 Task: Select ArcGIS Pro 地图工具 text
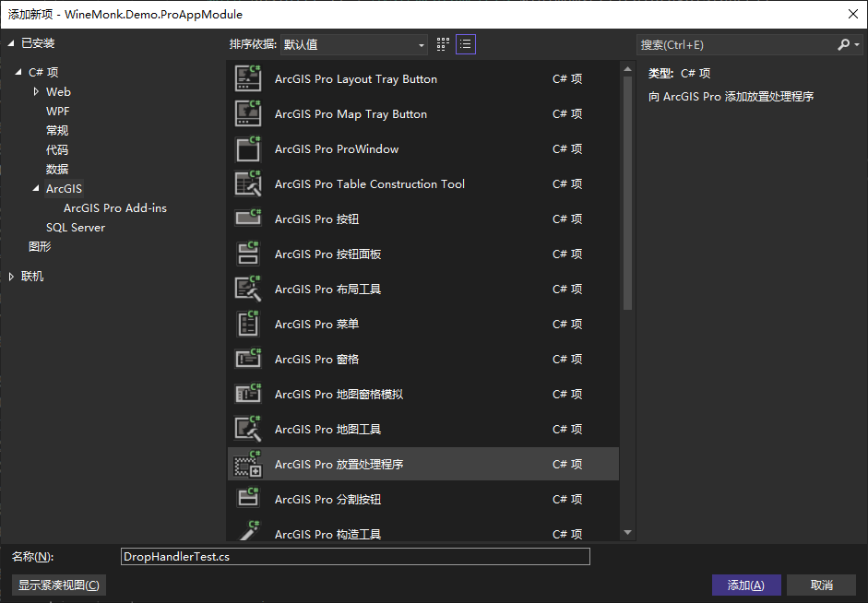coord(327,429)
